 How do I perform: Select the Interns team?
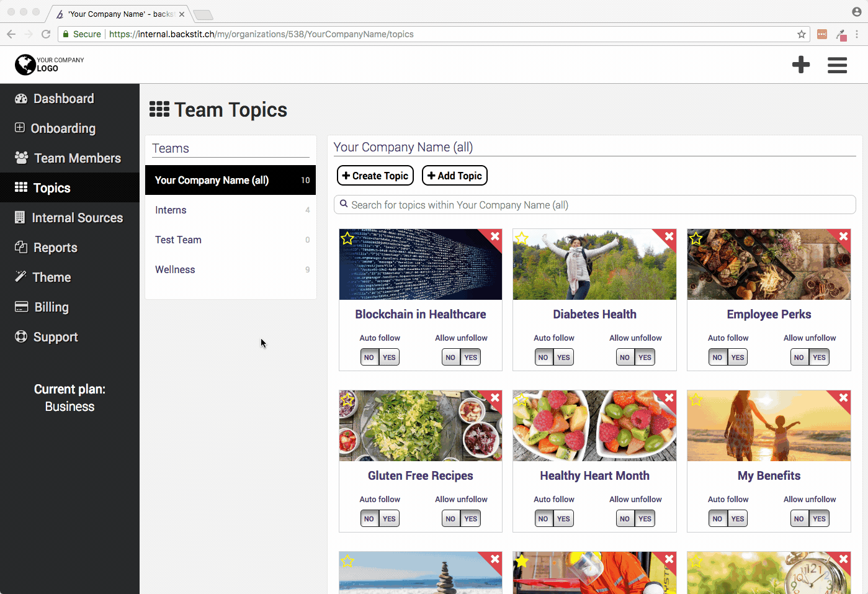(230, 210)
